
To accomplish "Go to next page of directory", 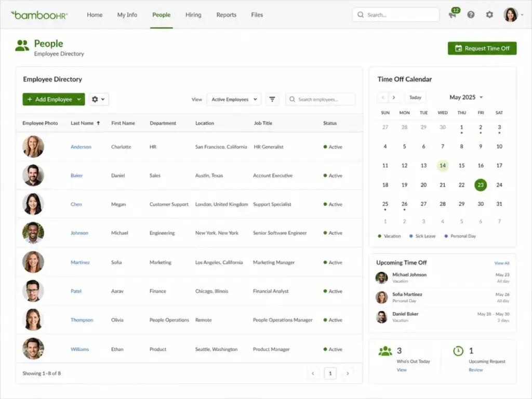I will point(348,374).
